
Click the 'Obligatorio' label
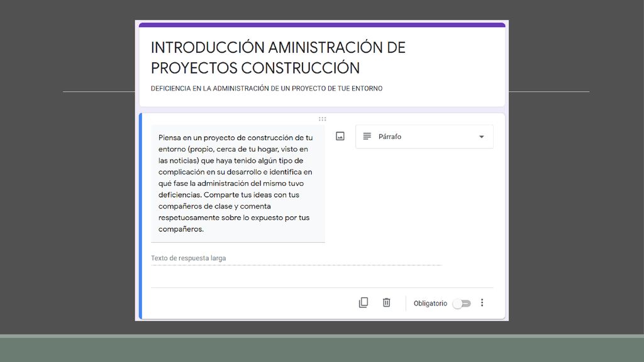430,304
